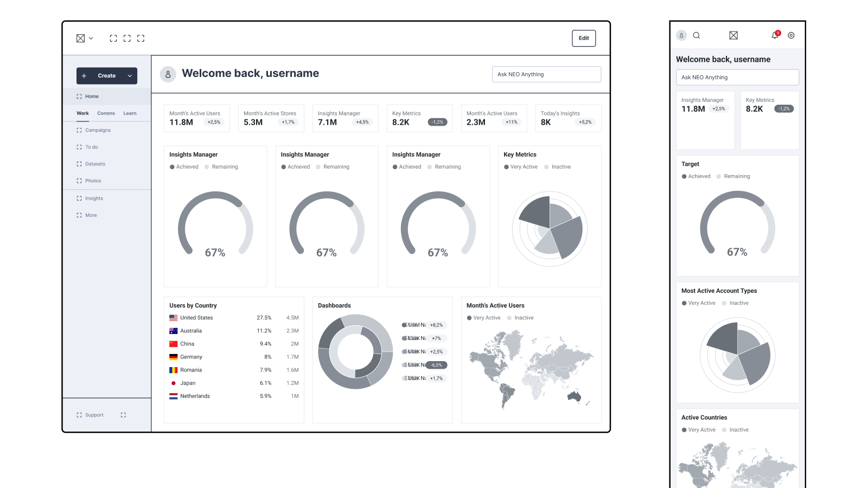Toggle Very Active in Most Active Account Types
The height and width of the screenshot is (488, 868).
coord(699,303)
